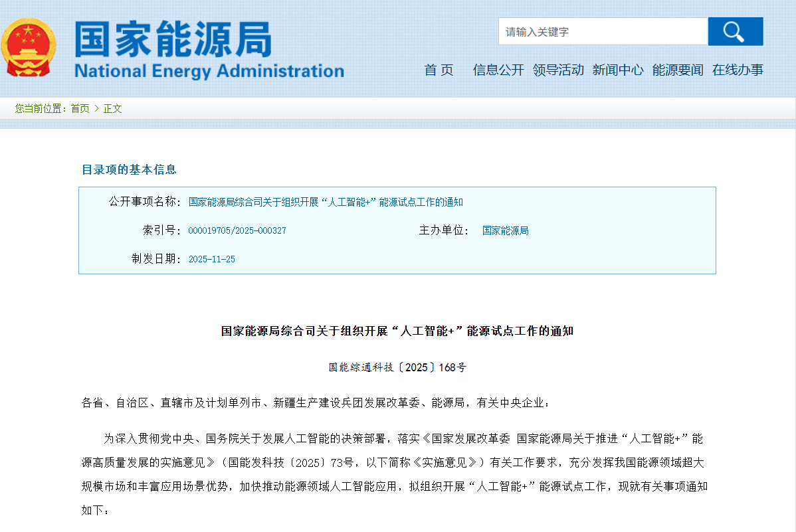Select 新闻中心 in the navigation bar
Image resolution: width=796 pixels, height=532 pixels.
point(618,70)
